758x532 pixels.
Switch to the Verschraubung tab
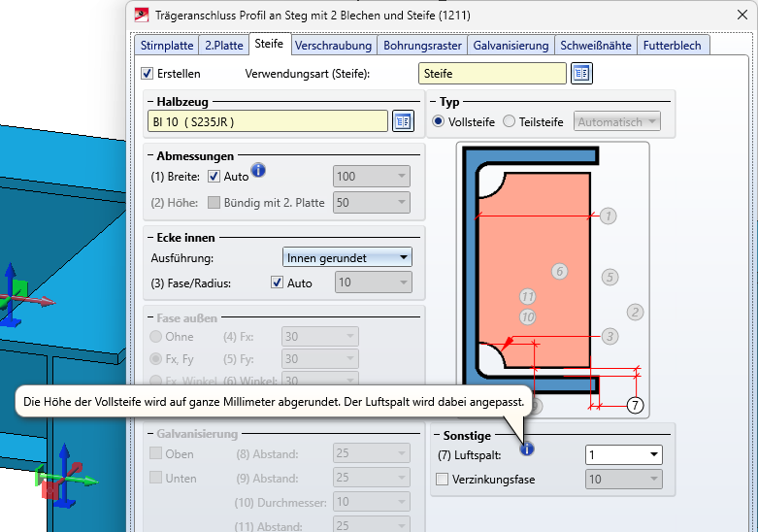click(333, 45)
